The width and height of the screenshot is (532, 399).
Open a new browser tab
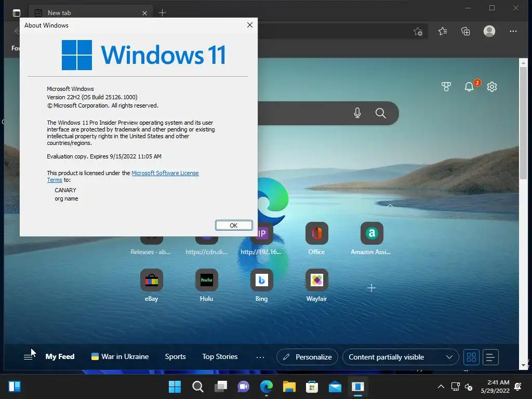click(162, 13)
